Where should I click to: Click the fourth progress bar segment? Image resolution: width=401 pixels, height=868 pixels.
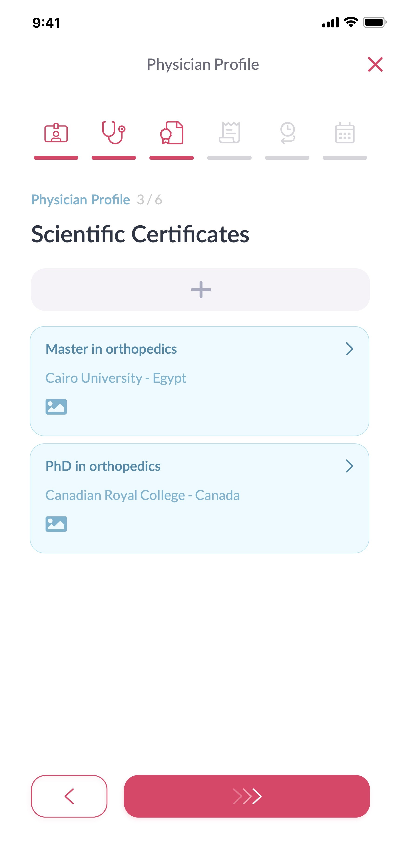point(229,158)
